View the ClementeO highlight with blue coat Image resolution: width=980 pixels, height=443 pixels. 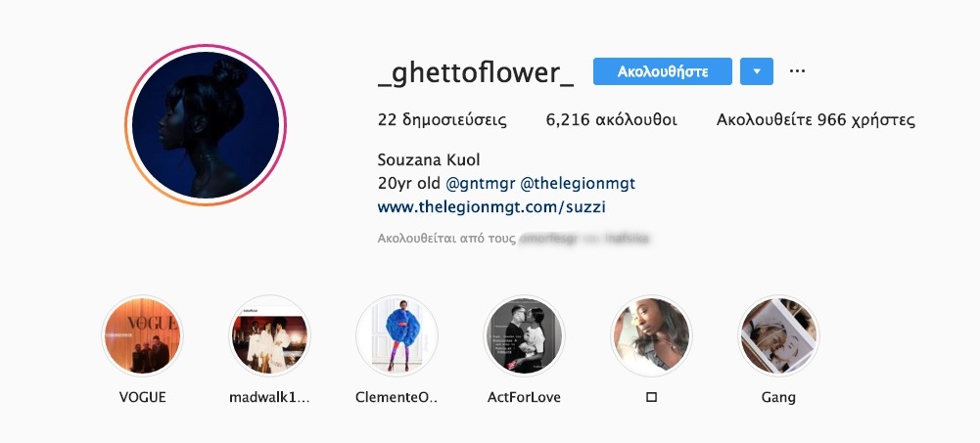397,335
